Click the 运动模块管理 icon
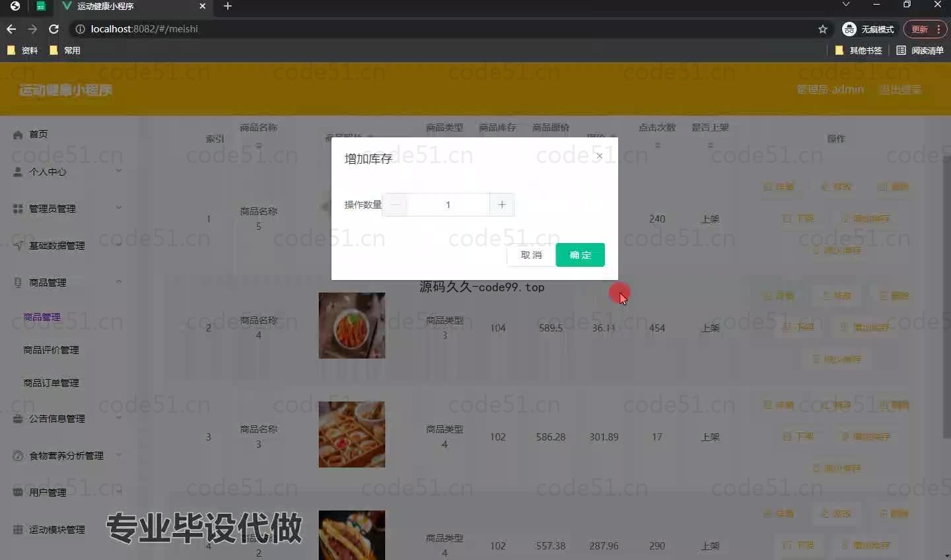951x560 pixels. [18, 530]
